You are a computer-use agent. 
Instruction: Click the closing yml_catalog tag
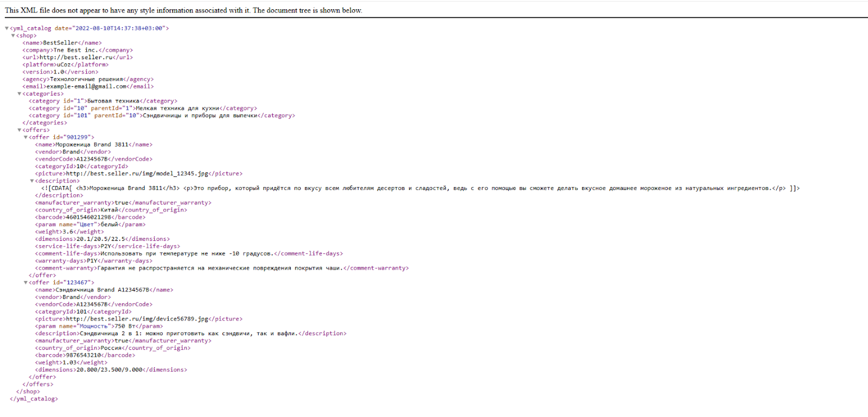point(34,399)
